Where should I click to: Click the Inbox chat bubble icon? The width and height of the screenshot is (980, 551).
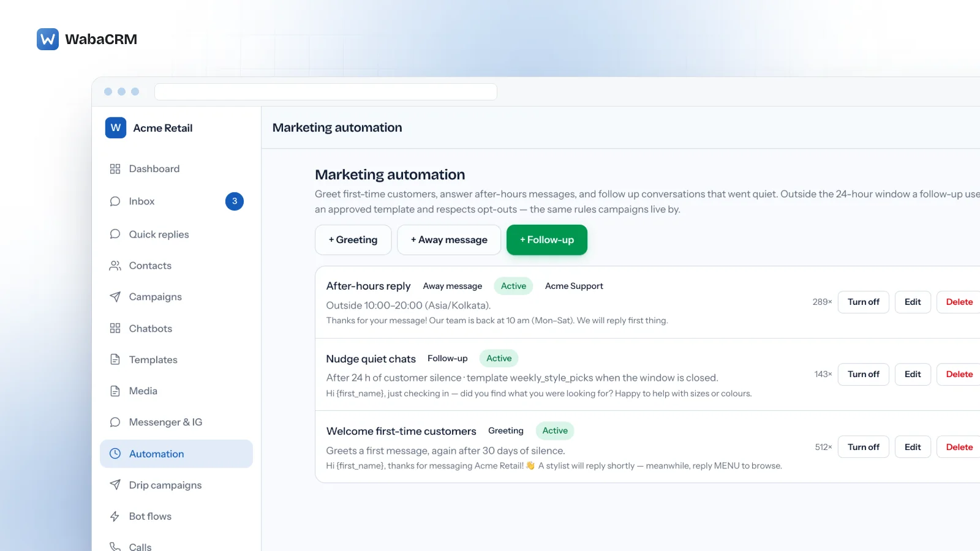115,201
